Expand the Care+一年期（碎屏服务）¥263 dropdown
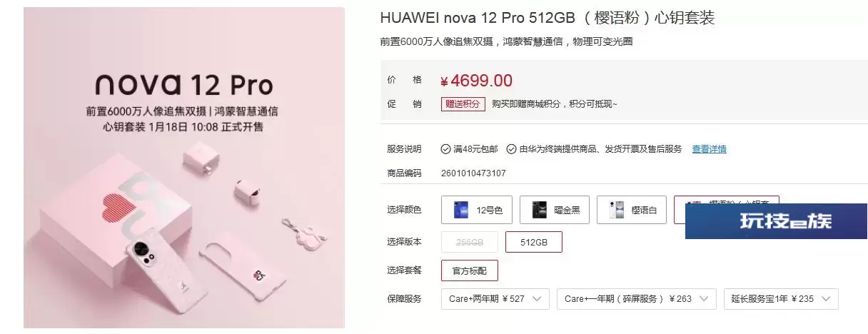The height and width of the screenshot is (334, 868). tap(637, 299)
